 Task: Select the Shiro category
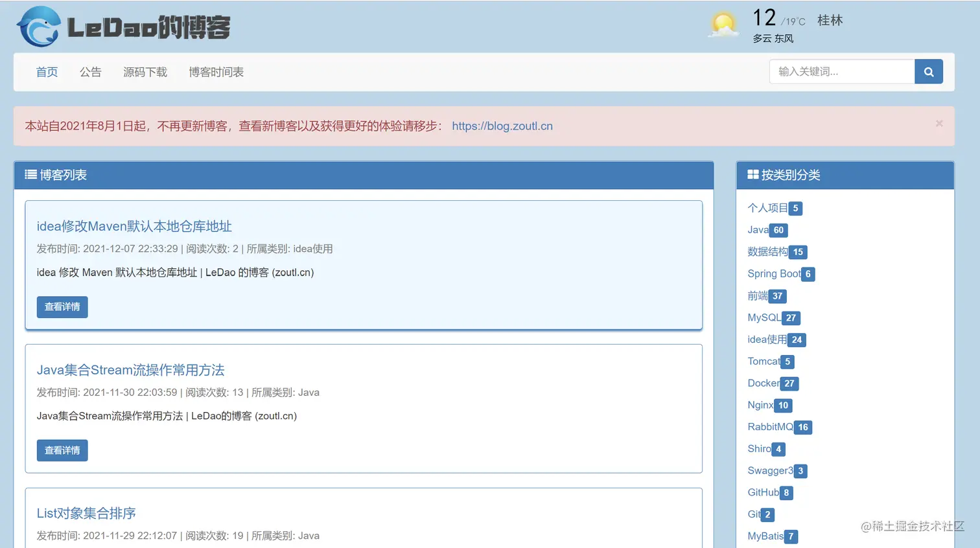click(x=759, y=449)
